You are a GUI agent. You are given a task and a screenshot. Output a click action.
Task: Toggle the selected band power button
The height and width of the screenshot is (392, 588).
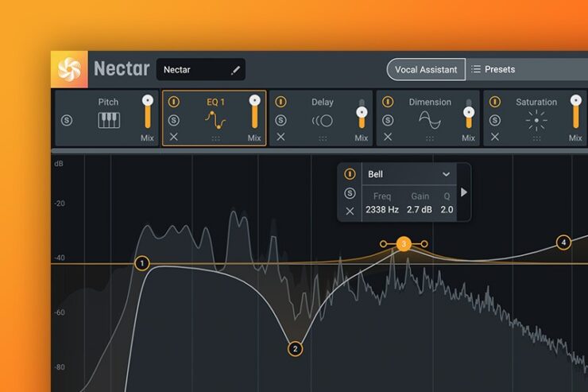click(x=350, y=174)
